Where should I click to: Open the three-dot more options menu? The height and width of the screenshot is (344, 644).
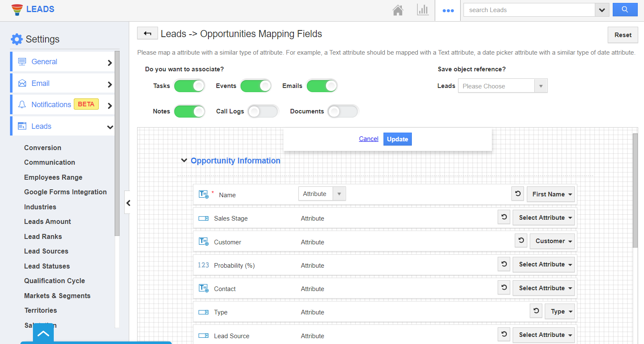(x=448, y=10)
